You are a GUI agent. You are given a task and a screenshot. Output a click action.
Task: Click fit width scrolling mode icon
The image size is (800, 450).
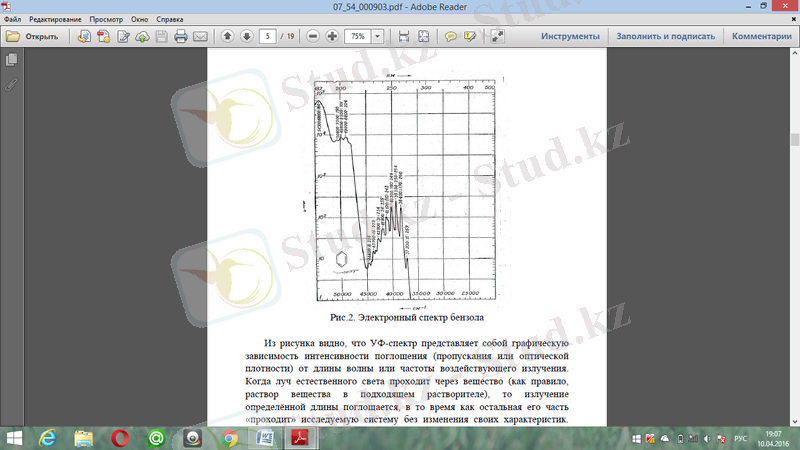(404, 36)
